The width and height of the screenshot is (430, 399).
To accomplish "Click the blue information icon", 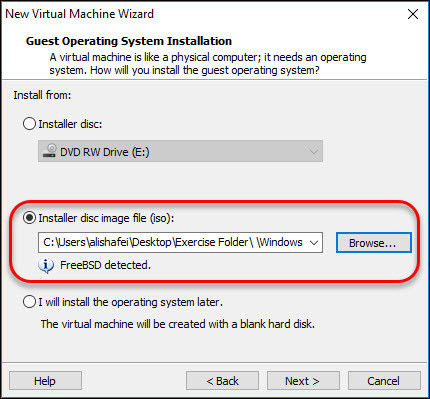I will [x=46, y=266].
